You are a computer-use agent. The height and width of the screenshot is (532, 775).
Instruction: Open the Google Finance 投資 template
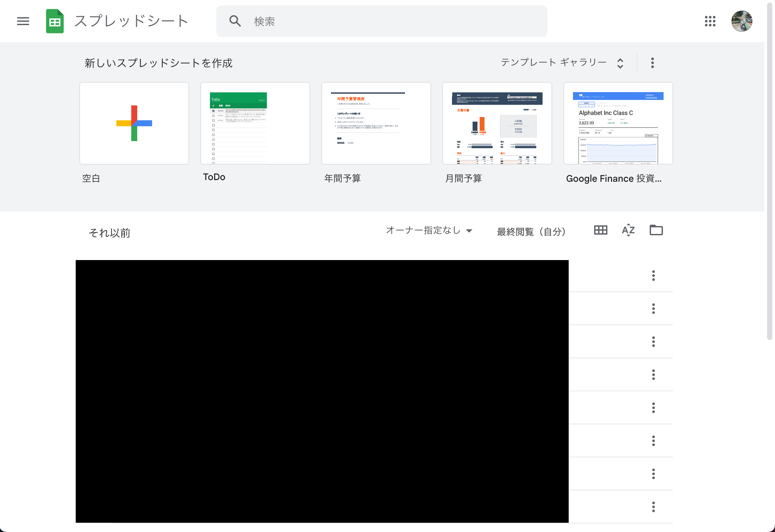pyautogui.click(x=618, y=123)
